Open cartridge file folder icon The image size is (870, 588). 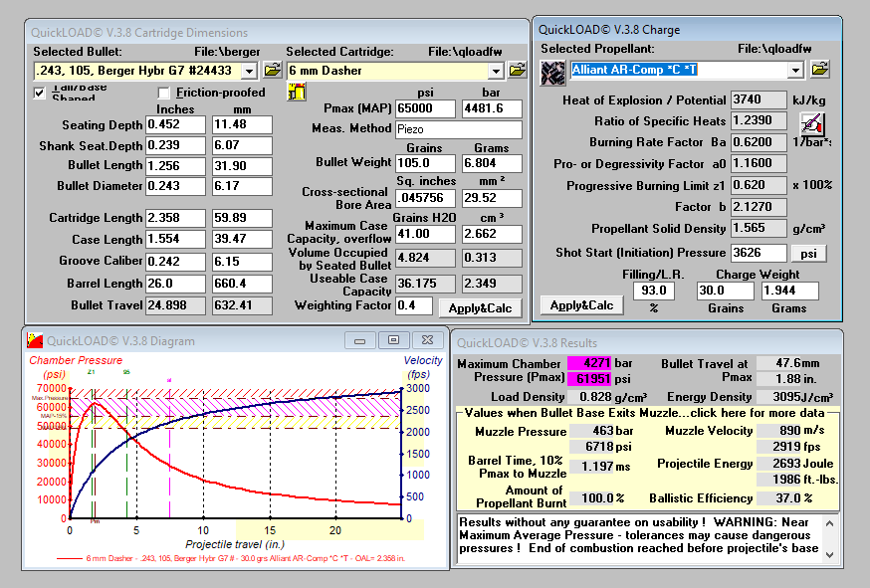tap(517, 70)
